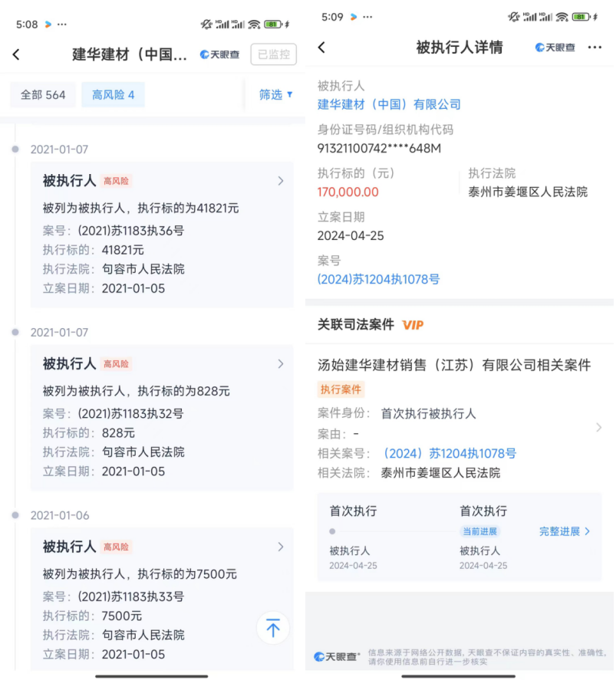
Task: Tap the battery icon in left status bar
Action: pyautogui.click(x=272, y=25)
